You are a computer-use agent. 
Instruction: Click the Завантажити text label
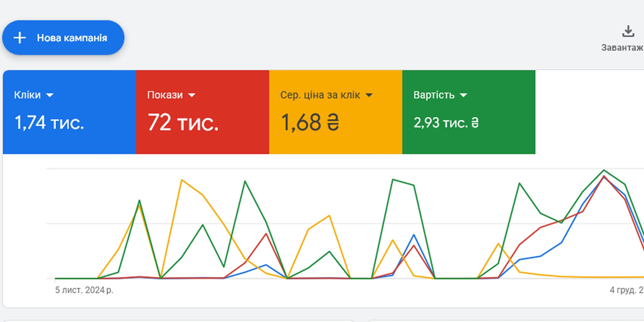coord(622,48)
